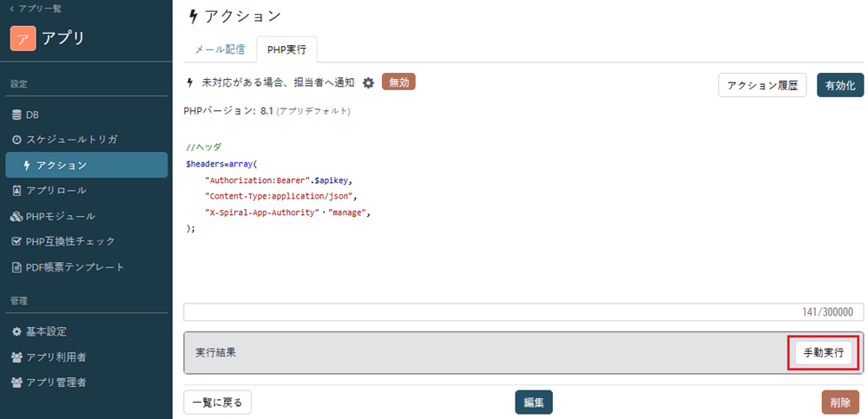This screenshot has width=868, height=419.
Task: Open アクション履歴 history
Action: click(762, 85)
